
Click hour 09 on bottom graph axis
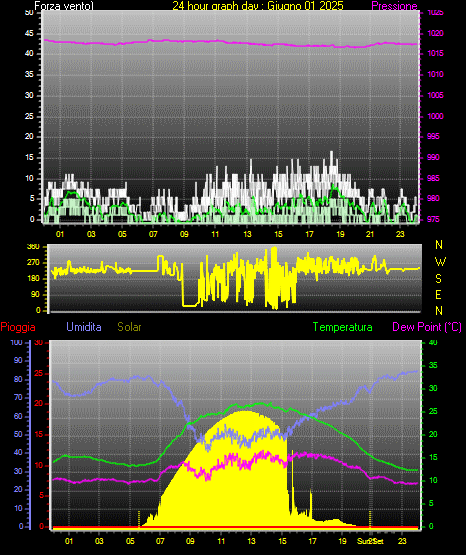[x=190, y=541]
